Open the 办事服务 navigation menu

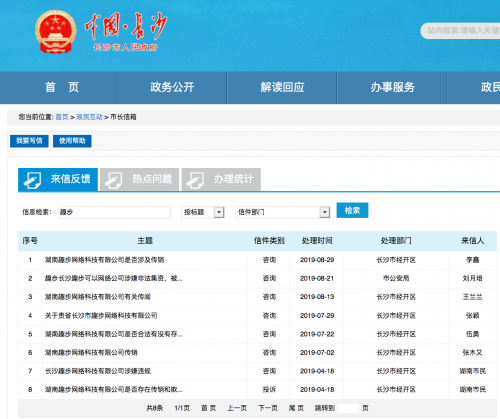(392, 87)
